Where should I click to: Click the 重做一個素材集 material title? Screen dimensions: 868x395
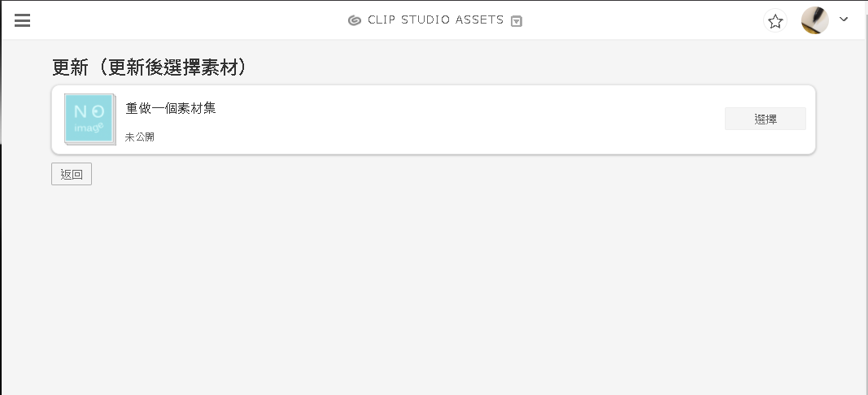pos(171,108)
